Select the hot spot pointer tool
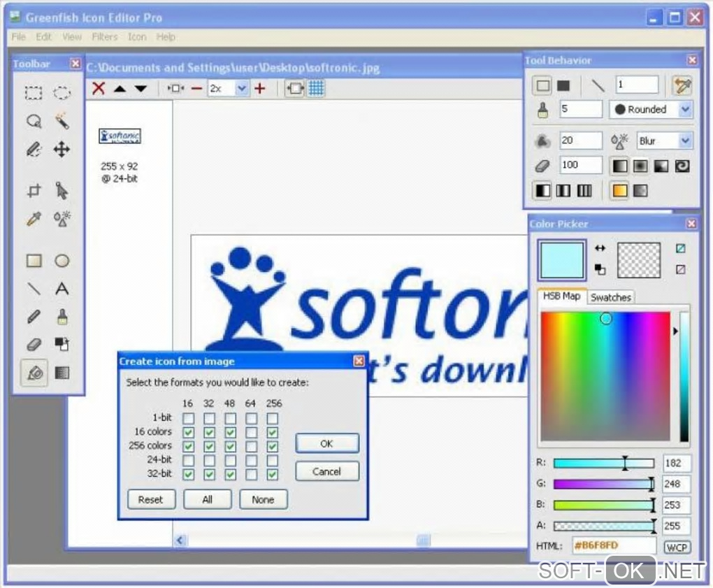The height and width of the screenshot is (588, 713). 62,191
